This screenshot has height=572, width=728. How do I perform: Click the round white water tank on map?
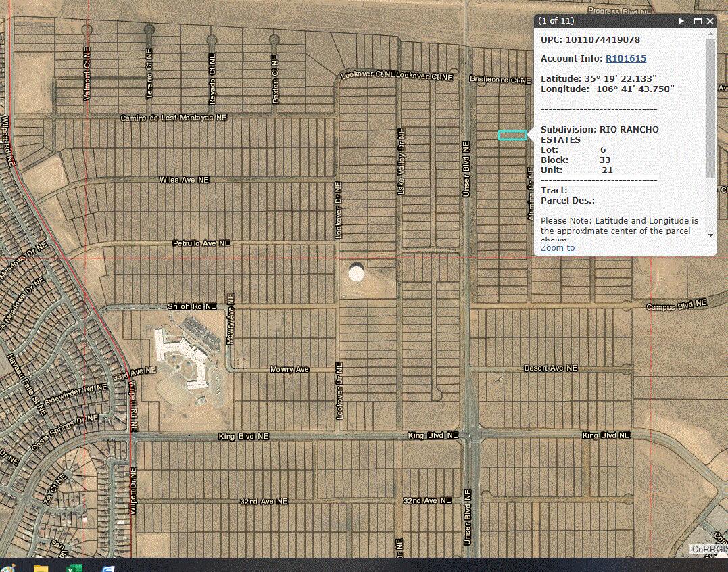click(356, 272)
